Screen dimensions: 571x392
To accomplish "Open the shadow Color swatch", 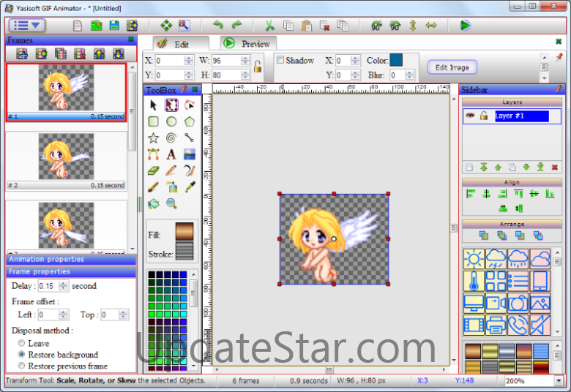I will pos(396,60).
